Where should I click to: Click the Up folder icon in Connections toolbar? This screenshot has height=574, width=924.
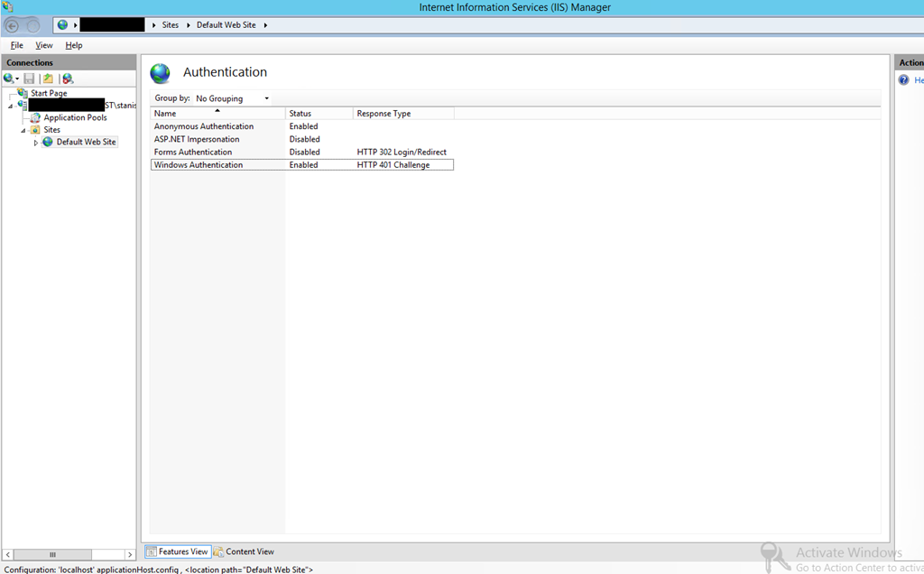[x=48, y=79]
